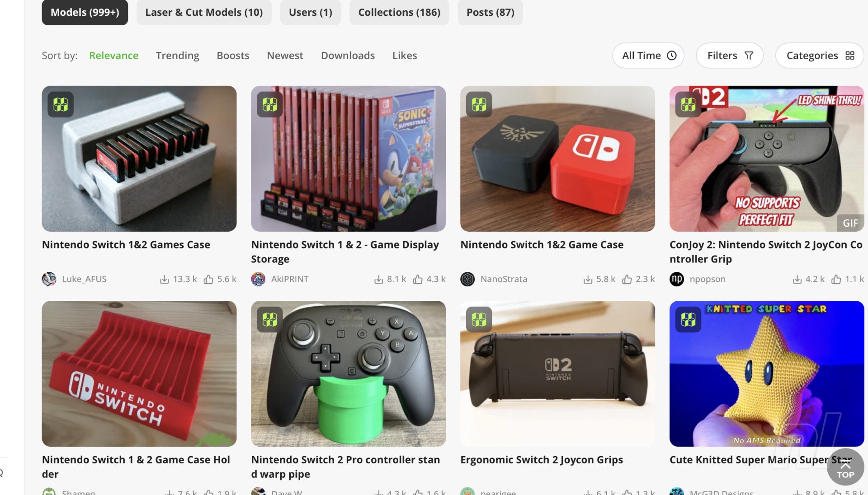868x495 pixels.
Task: Click npopson's profile avatar
Action: coord(677,279)
